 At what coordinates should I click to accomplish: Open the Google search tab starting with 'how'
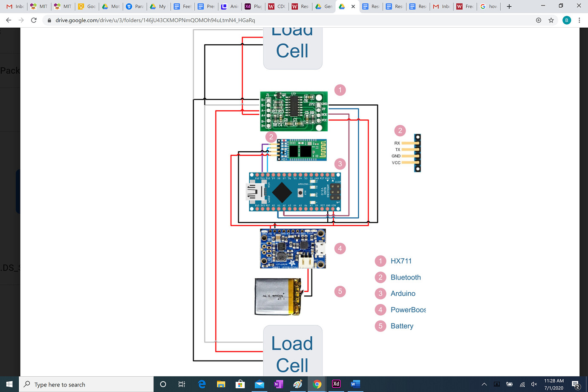488,6
